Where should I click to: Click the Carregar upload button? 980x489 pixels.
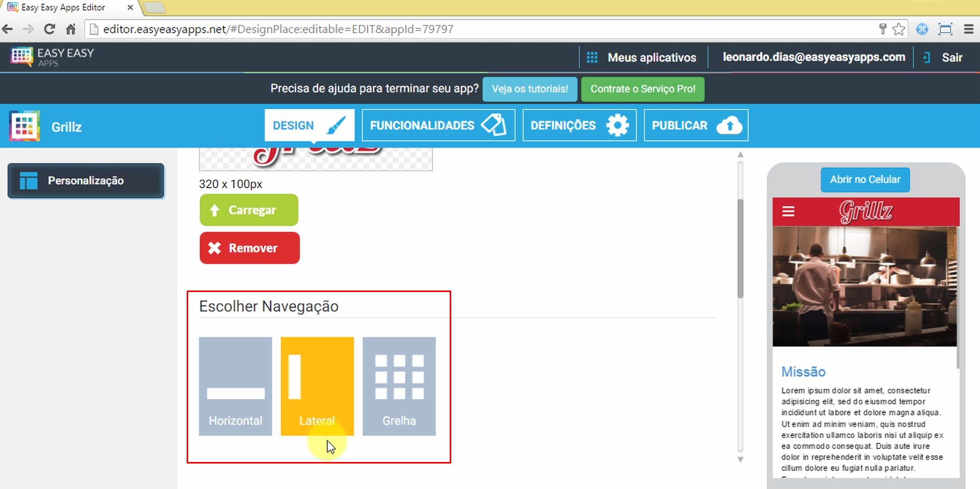point(249,210)
